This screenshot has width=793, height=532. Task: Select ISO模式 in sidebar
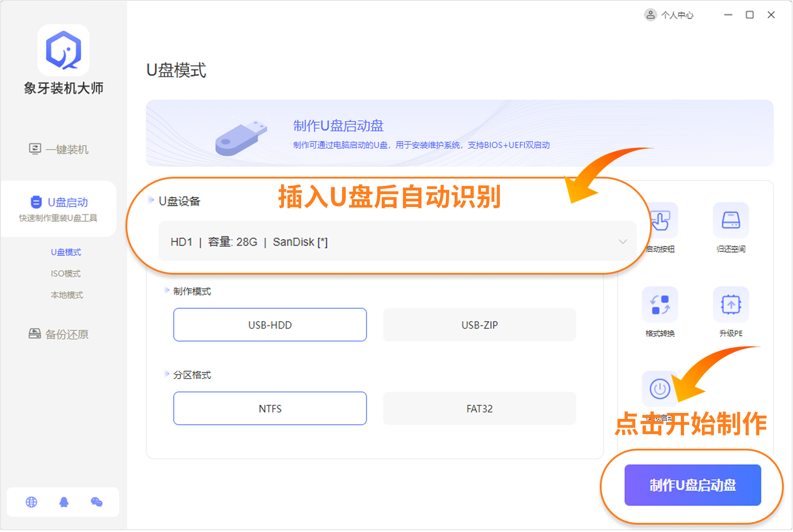[65, 273]
